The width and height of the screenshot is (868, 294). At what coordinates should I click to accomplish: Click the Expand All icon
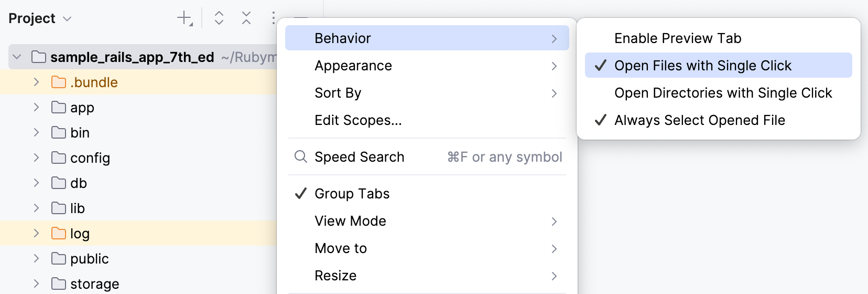click(x=219, y=18)
